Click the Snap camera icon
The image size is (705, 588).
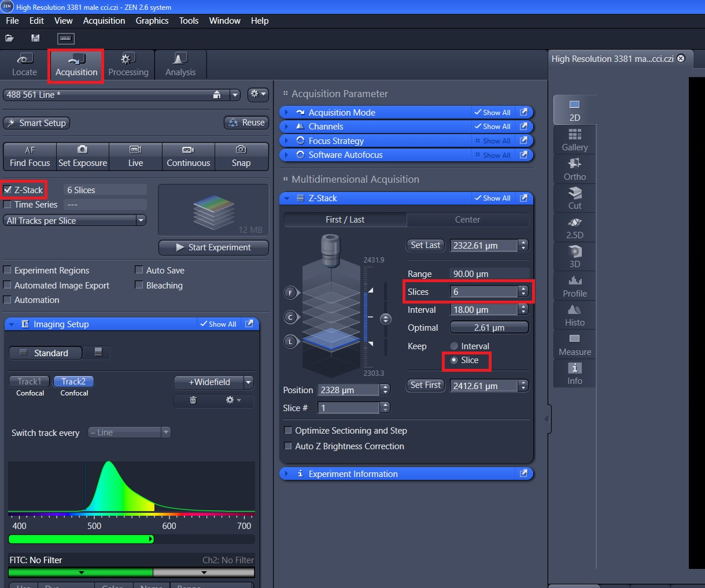click(x=241, y=149)
